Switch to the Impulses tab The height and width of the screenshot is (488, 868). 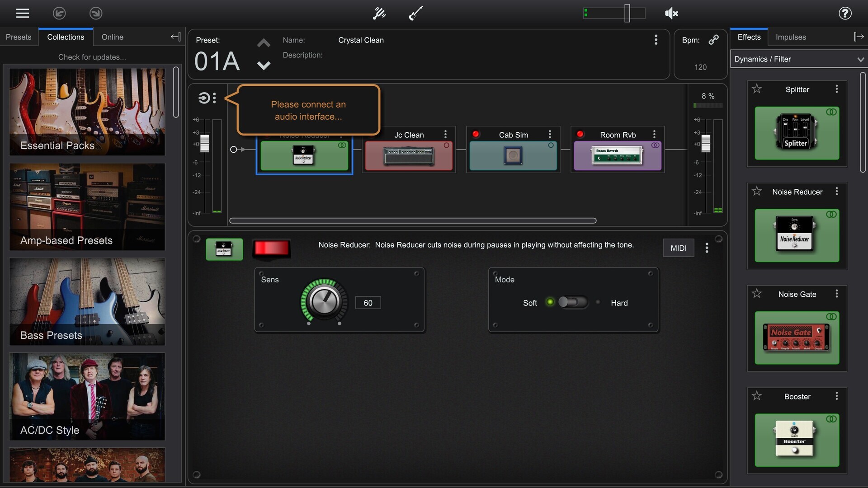coord(791,37)
